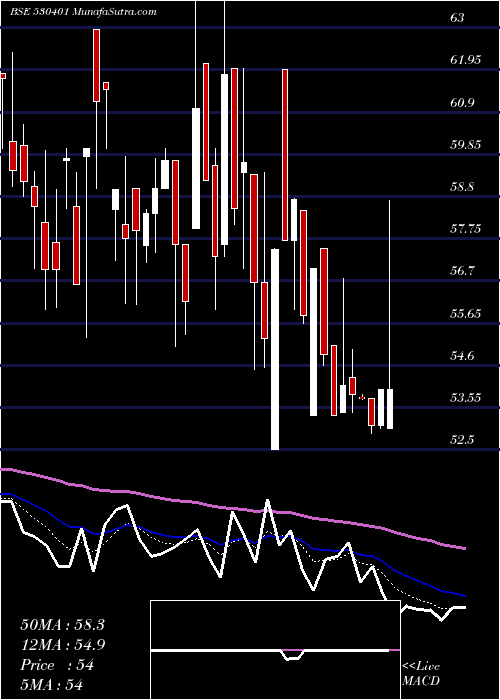Select the 52.5 price axis label
Viewport: 500px width, 700px height.
462,440
